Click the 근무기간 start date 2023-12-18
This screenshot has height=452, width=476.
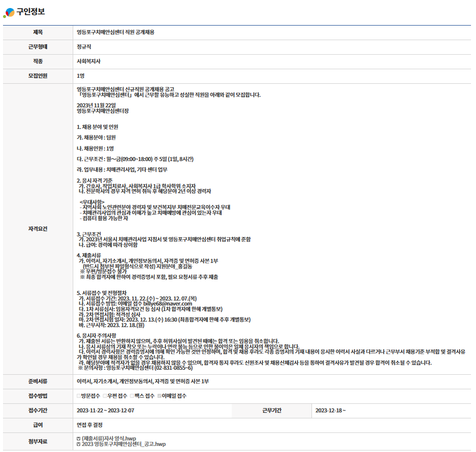tap(330, 410)
